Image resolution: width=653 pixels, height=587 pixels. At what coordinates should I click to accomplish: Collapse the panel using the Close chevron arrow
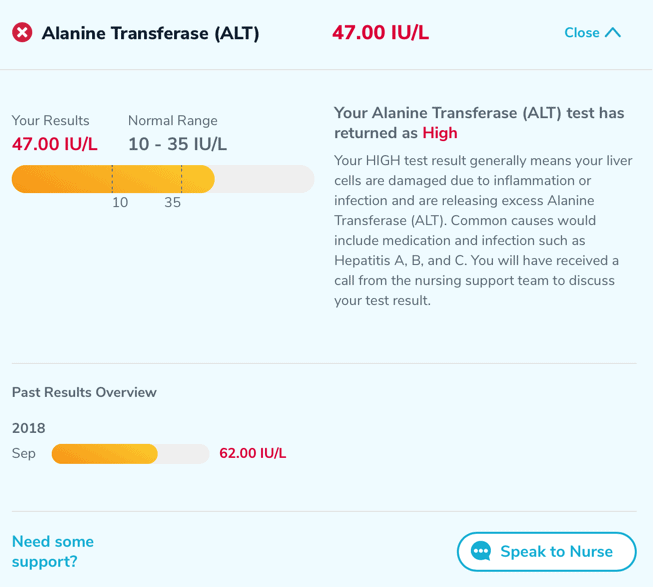[x=613, y=32]
